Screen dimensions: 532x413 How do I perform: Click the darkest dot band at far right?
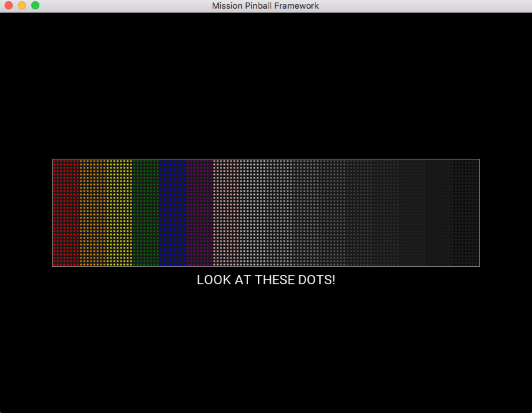[466, 212]
